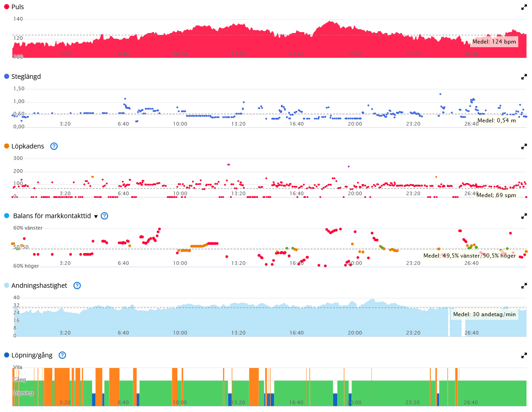
Task: Open help for Balans för markkontakttid
Action: click(x=104, y=216)
